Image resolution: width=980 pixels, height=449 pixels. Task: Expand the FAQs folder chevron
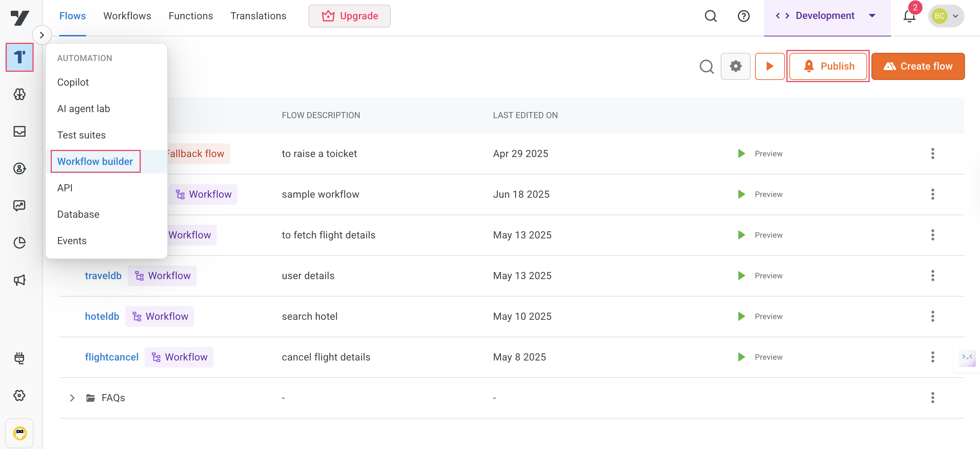(72, 398)
